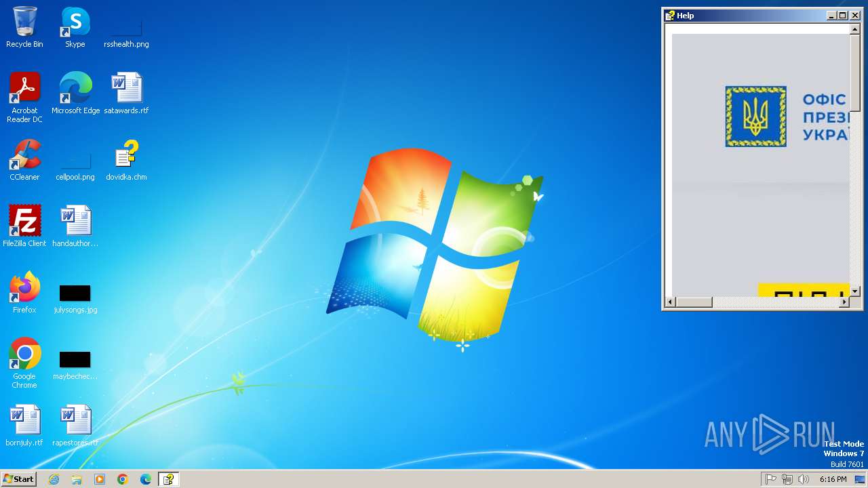This screenshot has width=868, height=488.
Task: Click horizontal scrollbar thumb in Help window
Action: click(x=694, y=302)
